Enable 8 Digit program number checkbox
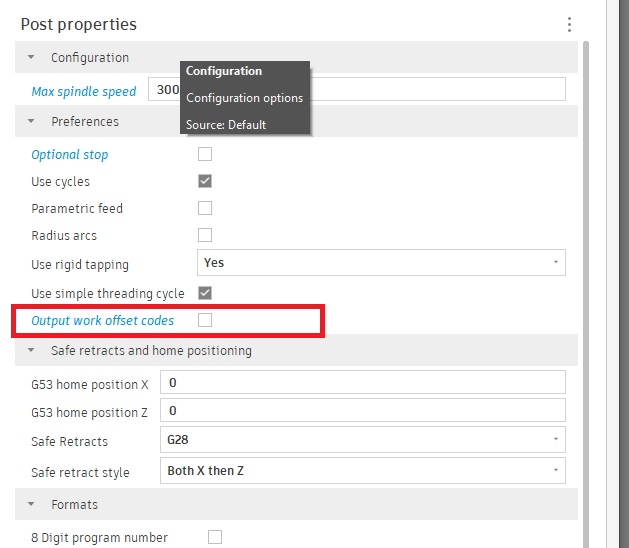Image resolution: width=629 pixels, height=548 pixels. tap(214, 538)
